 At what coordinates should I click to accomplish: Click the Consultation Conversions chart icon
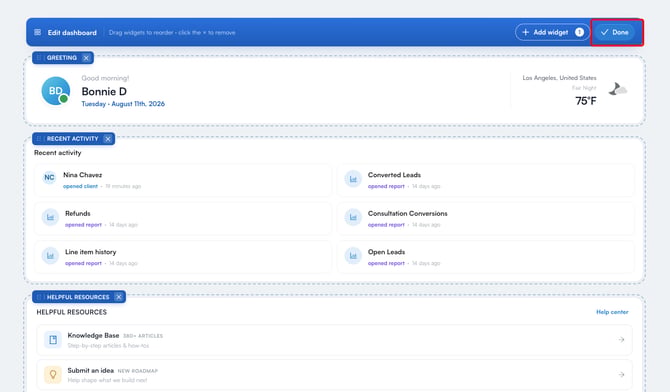click(x=353, y=217)
